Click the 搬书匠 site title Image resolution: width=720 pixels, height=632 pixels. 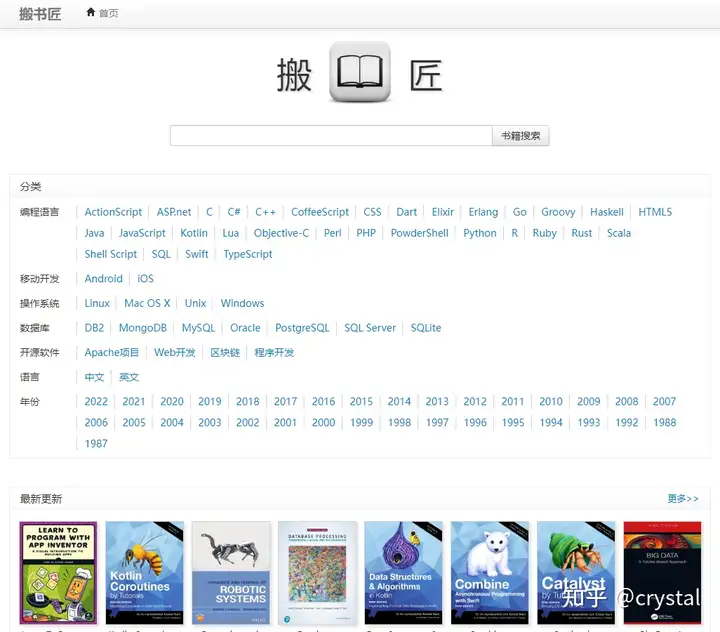(x=40, y=14)
